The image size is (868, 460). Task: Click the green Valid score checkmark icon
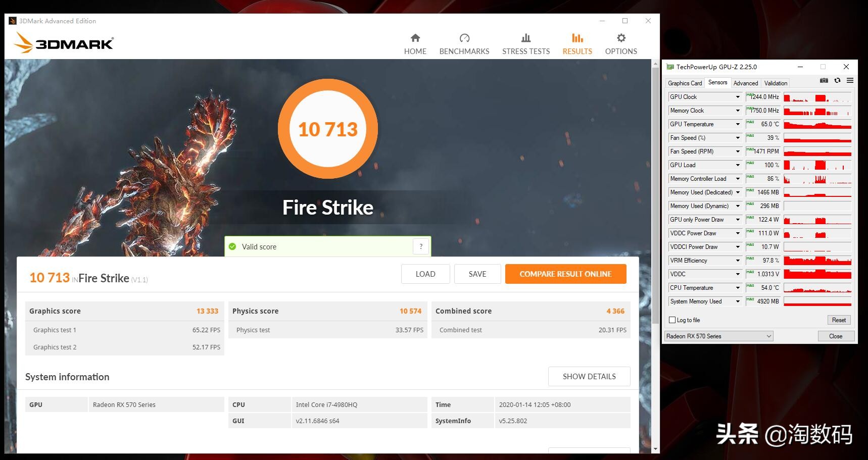(x=232, y=246)
